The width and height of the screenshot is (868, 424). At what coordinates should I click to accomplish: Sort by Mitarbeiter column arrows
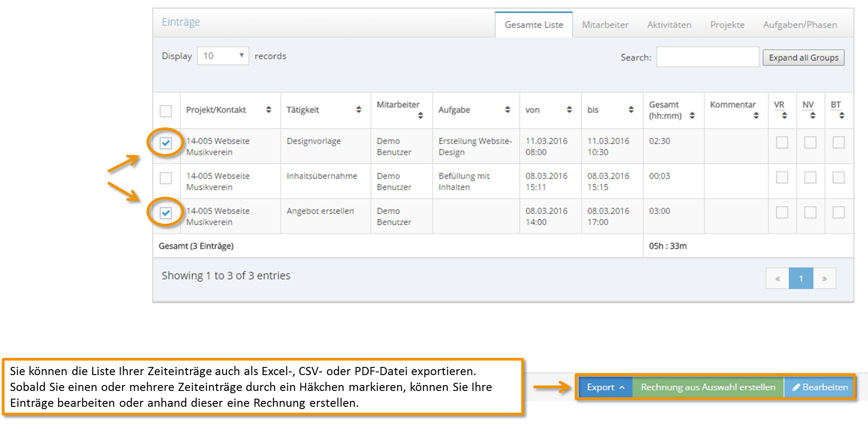pos(420,116)
